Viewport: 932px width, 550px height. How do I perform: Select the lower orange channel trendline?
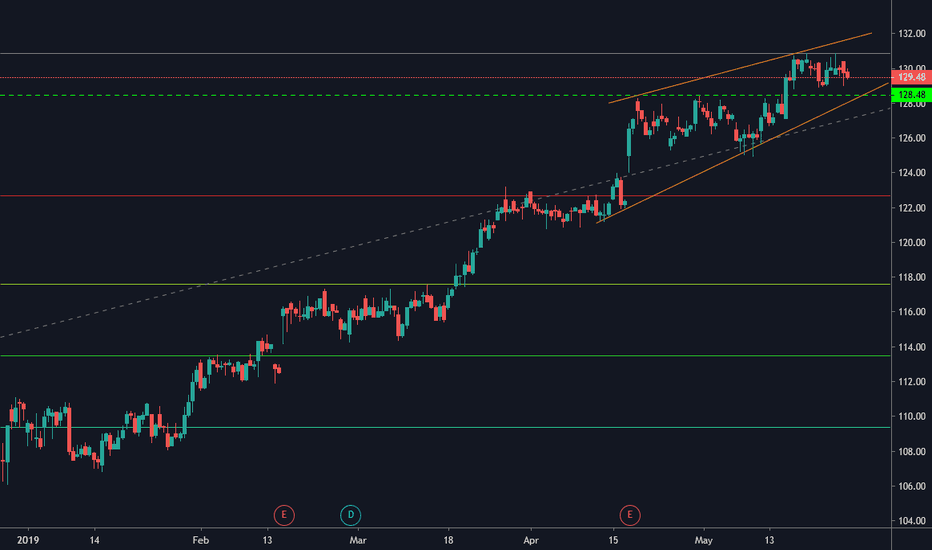[x=743, y=153]
